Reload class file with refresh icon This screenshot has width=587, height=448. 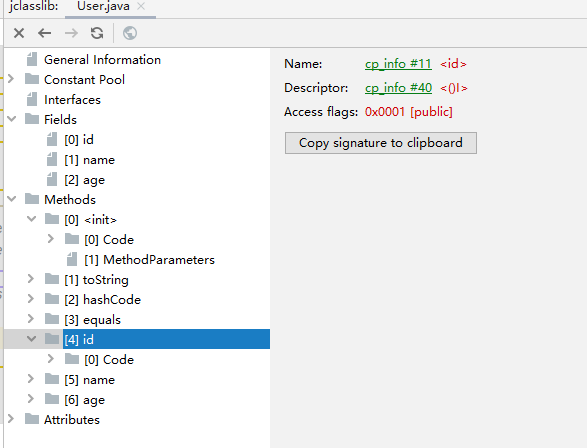point(97,33)
